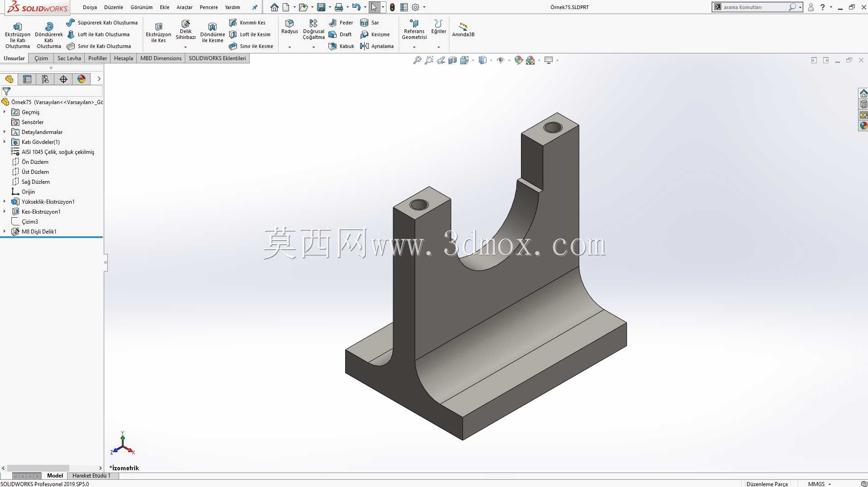868x487 pixels.
Task: Open ConfigurationManager panel tab
Action: [x=45, y=79]
